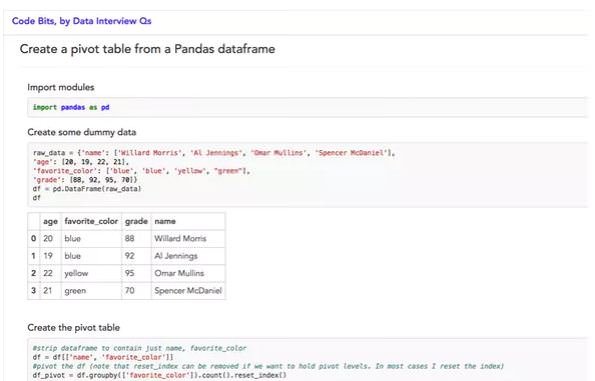Click into the raw_data code cell
Image resolution: width=595 pixels, height=381 pixels.
(308, 175)
